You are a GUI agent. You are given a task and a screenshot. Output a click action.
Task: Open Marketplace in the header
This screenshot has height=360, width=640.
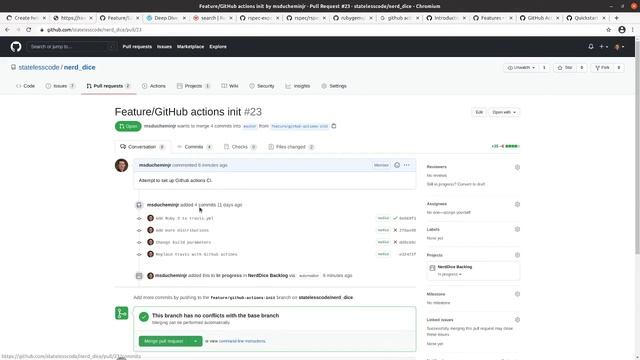190,47
